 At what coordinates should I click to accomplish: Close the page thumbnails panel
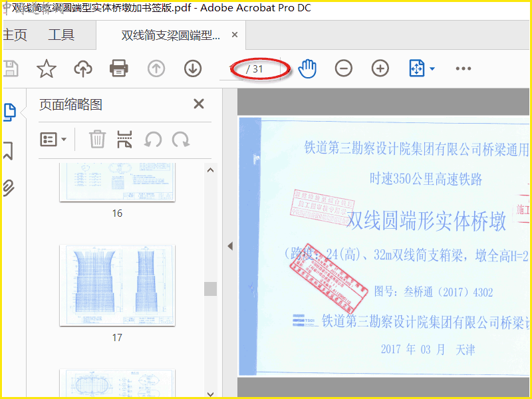tap(199, 104)
